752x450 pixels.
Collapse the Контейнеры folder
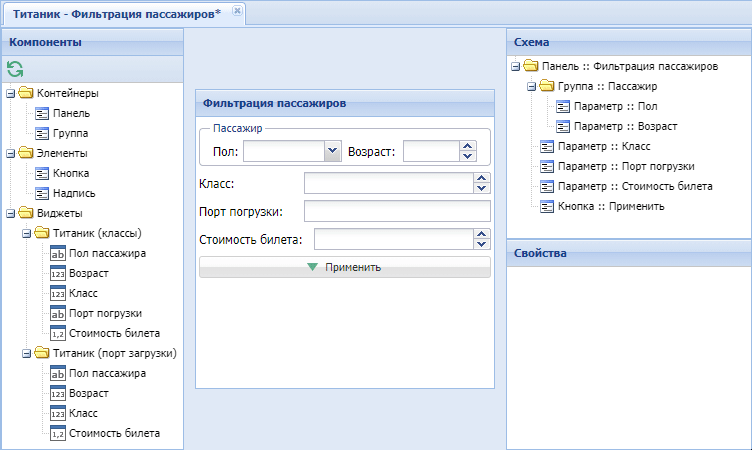(11, 94)
